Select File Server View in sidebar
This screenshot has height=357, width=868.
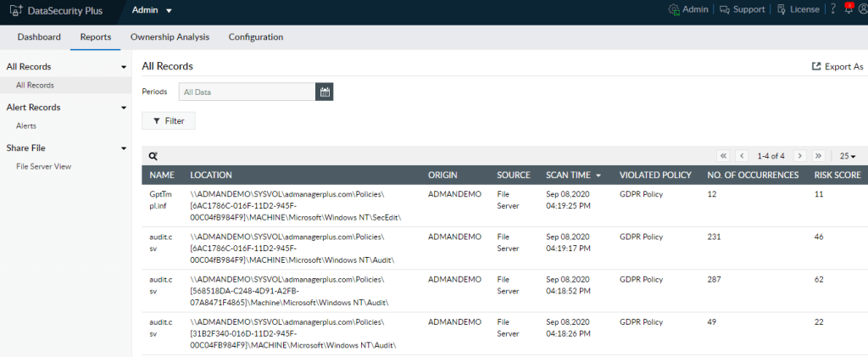[44, 166]
